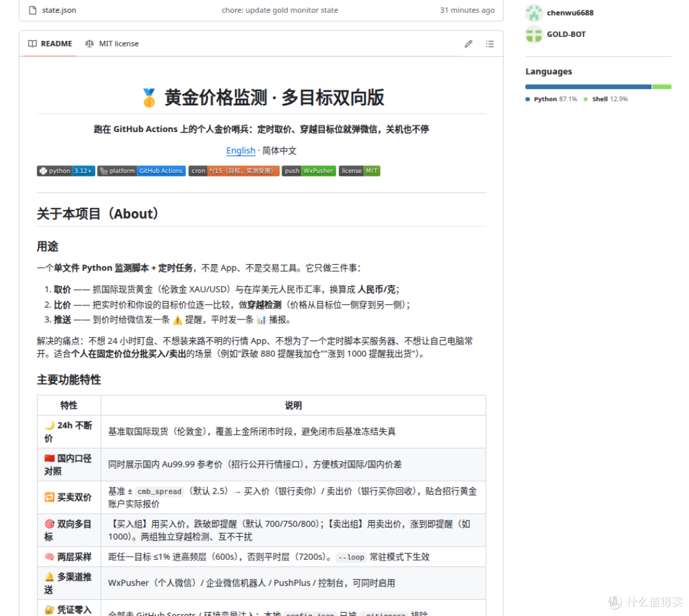Click the python 3.12+ badge

66,171
